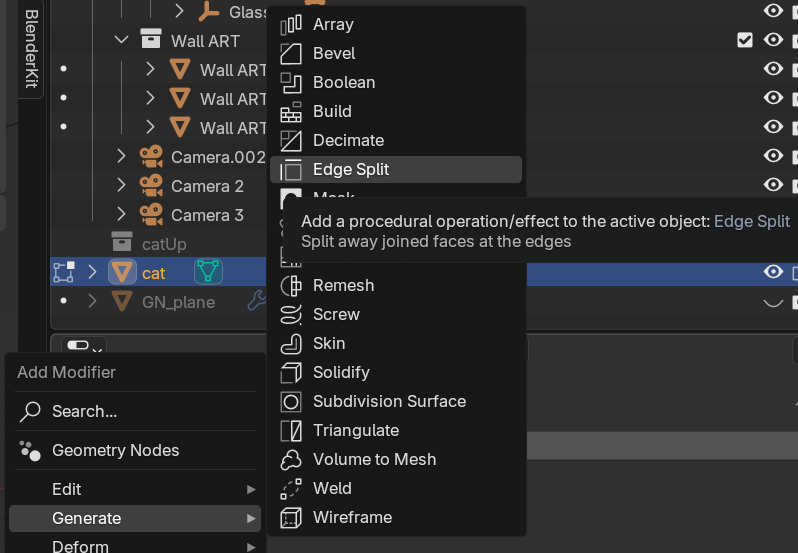This screenshot has width=798, height=553.
Task: Click the Array modifier icon
Action: (x=291, y=25)
